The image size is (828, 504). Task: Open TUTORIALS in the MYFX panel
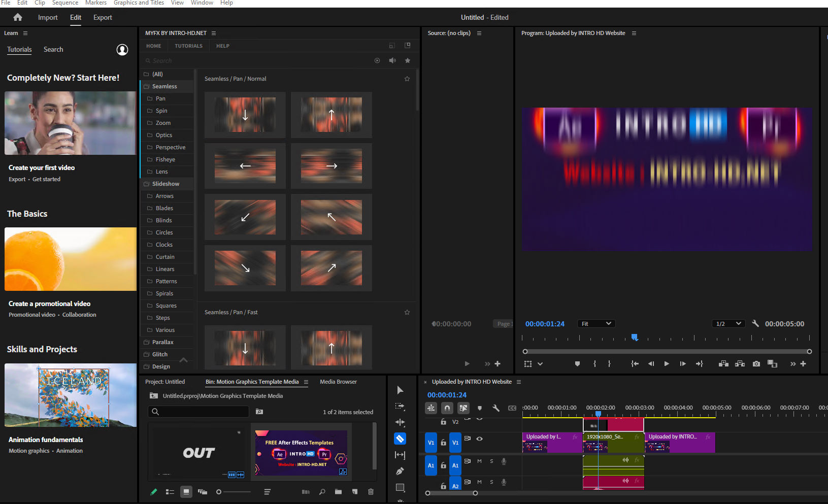(x=188, y=46)
